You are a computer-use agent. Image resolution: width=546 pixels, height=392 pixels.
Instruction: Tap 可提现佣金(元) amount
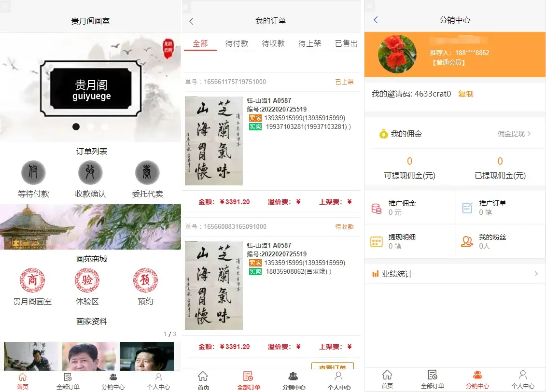(409, 161)
